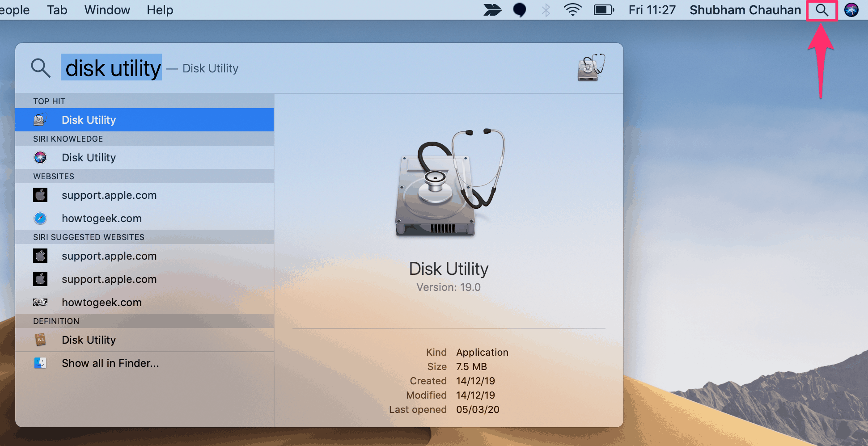Toggle Spotlight with the menu bar magnifier icon

coord(822,10)
